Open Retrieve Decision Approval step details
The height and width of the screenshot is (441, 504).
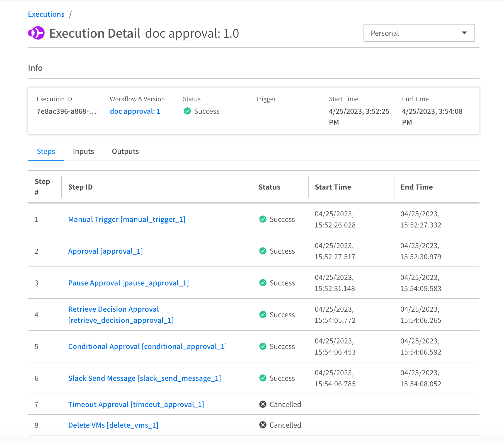coord(113,309)
